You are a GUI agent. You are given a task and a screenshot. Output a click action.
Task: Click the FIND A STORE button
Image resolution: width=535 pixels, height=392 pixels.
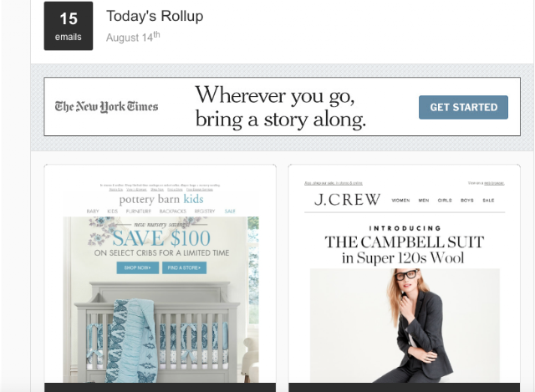[x=184, y=267]
